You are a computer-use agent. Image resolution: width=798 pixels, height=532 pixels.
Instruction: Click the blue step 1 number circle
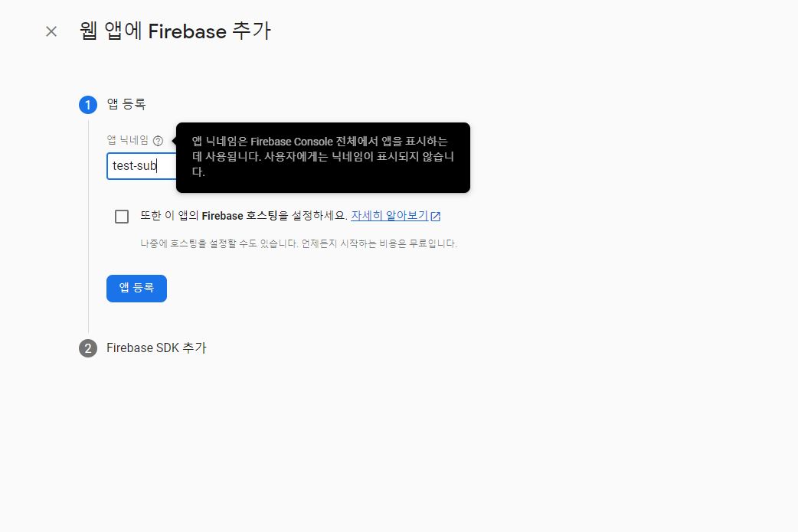coord(88,105)
